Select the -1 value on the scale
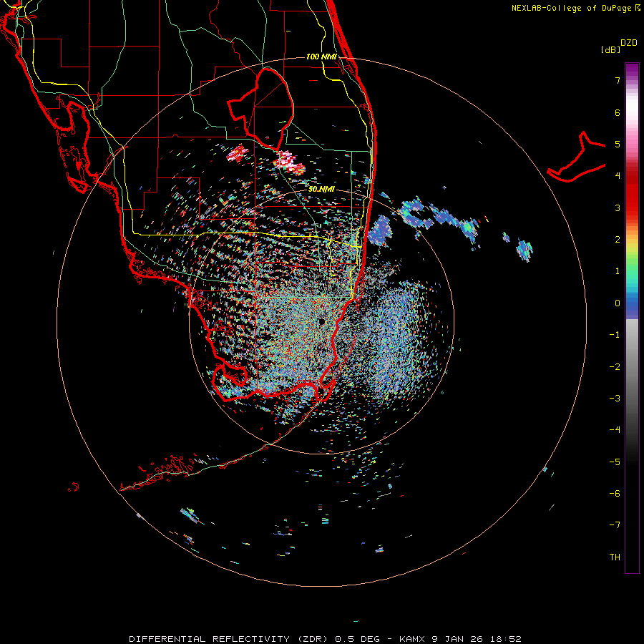 click(615, 335)
